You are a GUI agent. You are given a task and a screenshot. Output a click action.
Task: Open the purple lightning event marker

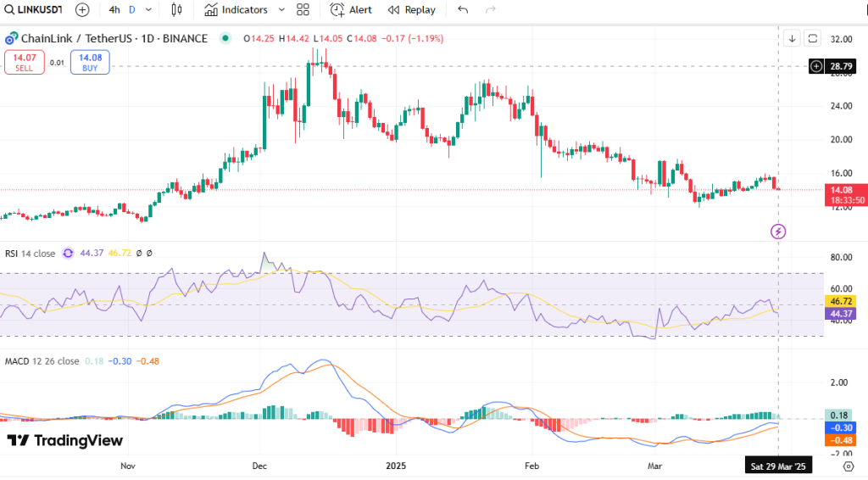(778, 232)
